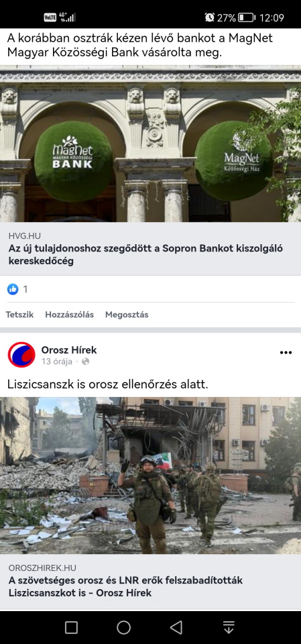301x644 pixels.
Task: Open the OROSZHIREK.HU Liszicsanszk article headline
Action: (125, 586)
